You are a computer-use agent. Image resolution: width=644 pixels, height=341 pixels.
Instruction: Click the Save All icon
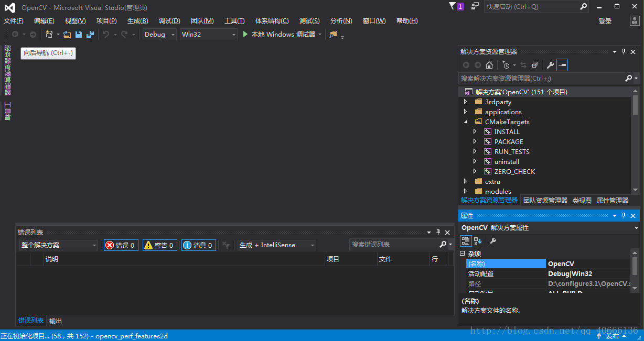(x=90, y=34)
